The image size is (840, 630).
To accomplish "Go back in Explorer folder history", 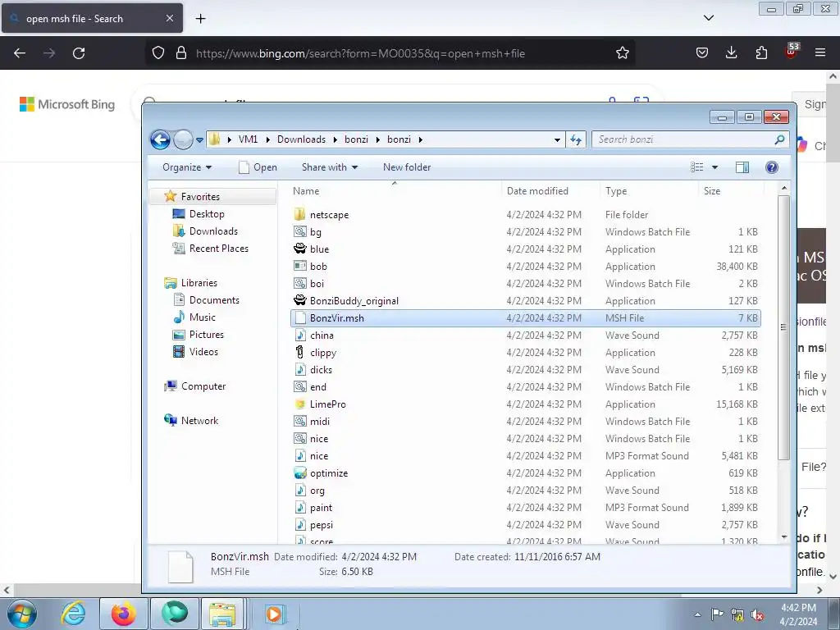I will pyautogui.click(x=160, y=139).
